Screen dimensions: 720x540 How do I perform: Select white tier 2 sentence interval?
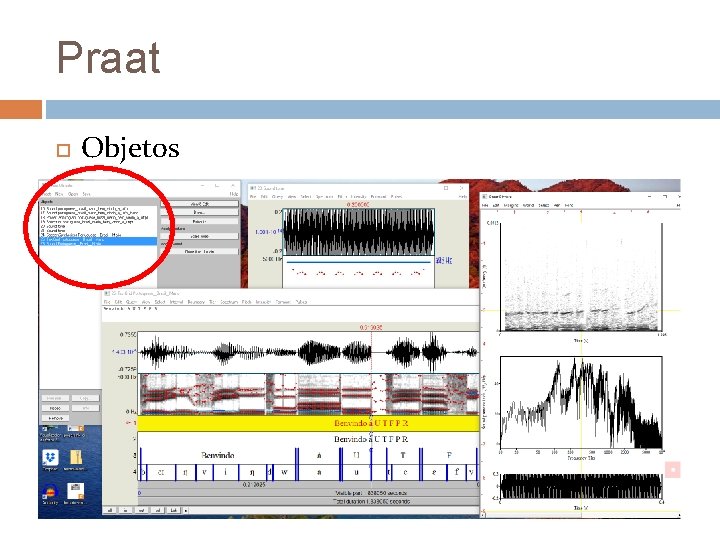coord(308,439)
